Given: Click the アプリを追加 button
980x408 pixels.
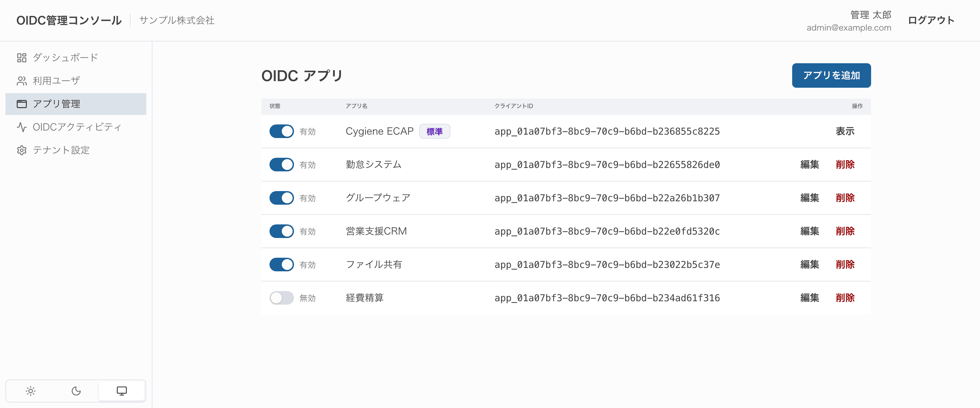Looking at the screenshot, I should (x=831, y=75).
